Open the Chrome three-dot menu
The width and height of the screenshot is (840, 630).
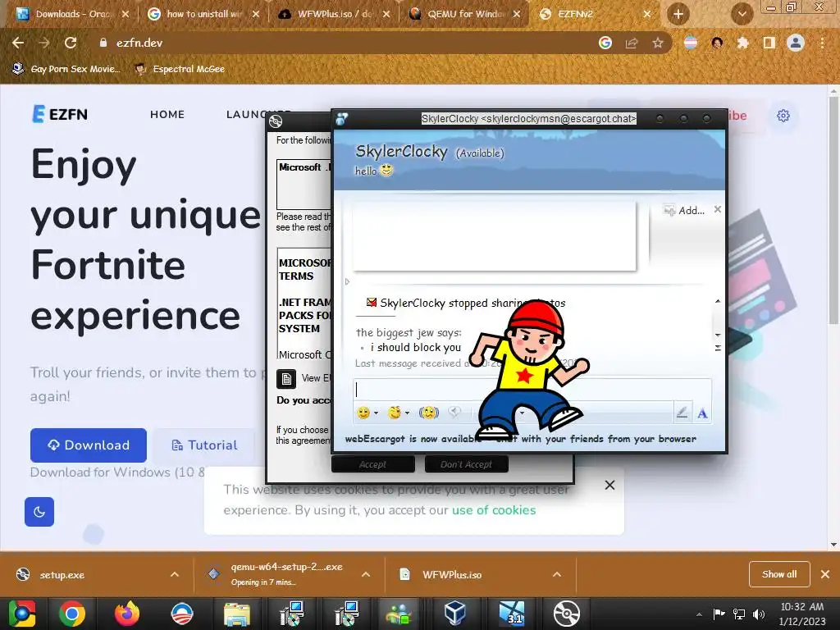coord(822,43)
